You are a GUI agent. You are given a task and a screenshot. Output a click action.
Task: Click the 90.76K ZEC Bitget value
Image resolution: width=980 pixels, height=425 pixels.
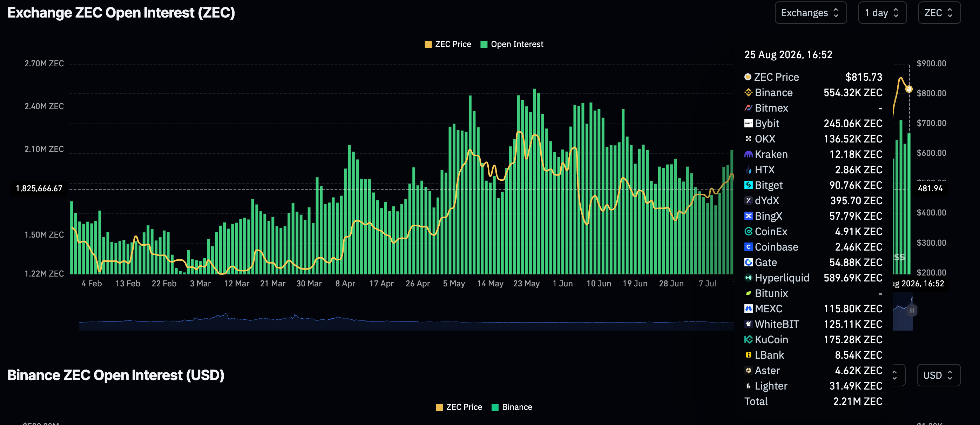(x=856, y=185)
